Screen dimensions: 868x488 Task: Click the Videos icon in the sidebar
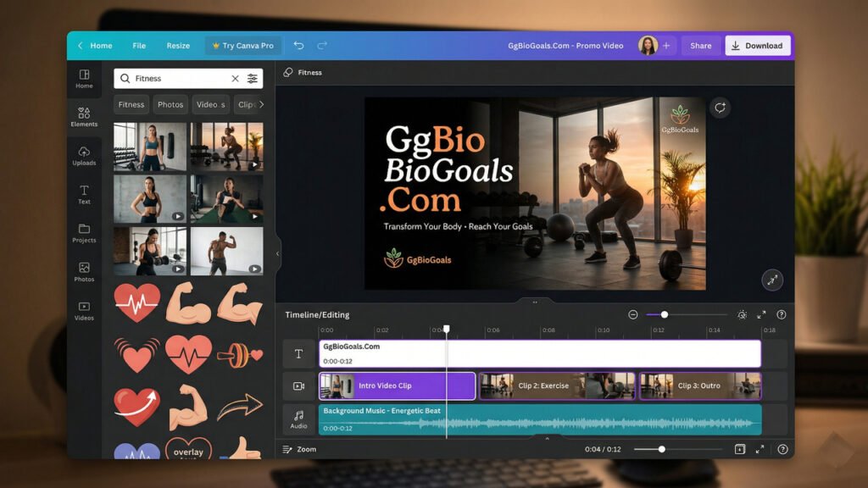pos(84,312)
